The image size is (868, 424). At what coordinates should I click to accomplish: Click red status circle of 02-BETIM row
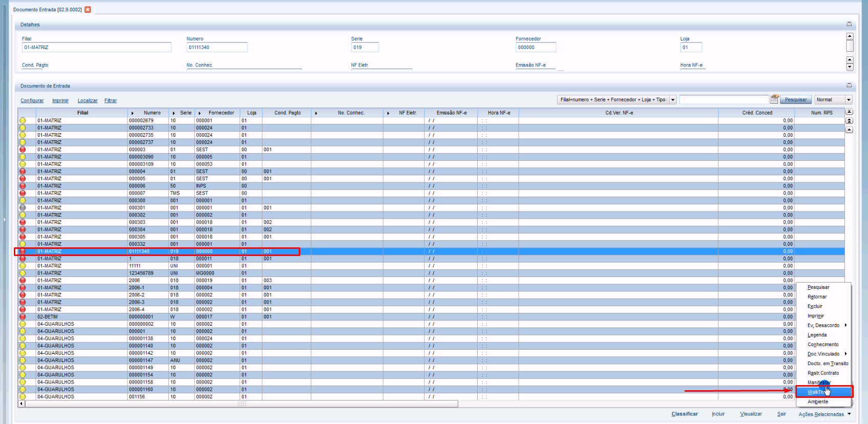click(23, 316)
